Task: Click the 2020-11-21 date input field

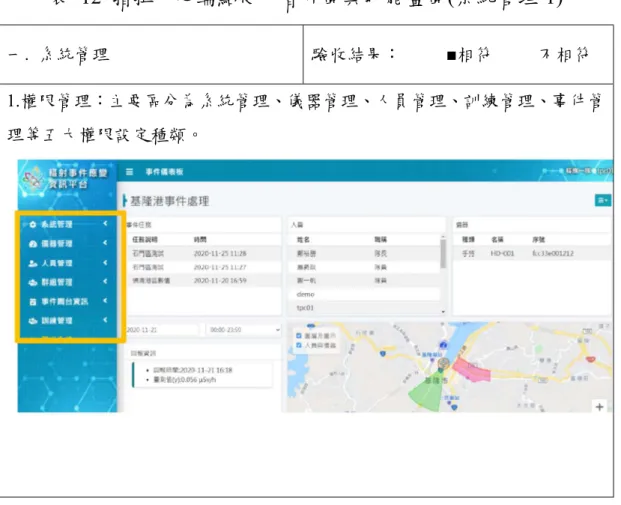Action: pyautogui.click(x=162, y=330)
